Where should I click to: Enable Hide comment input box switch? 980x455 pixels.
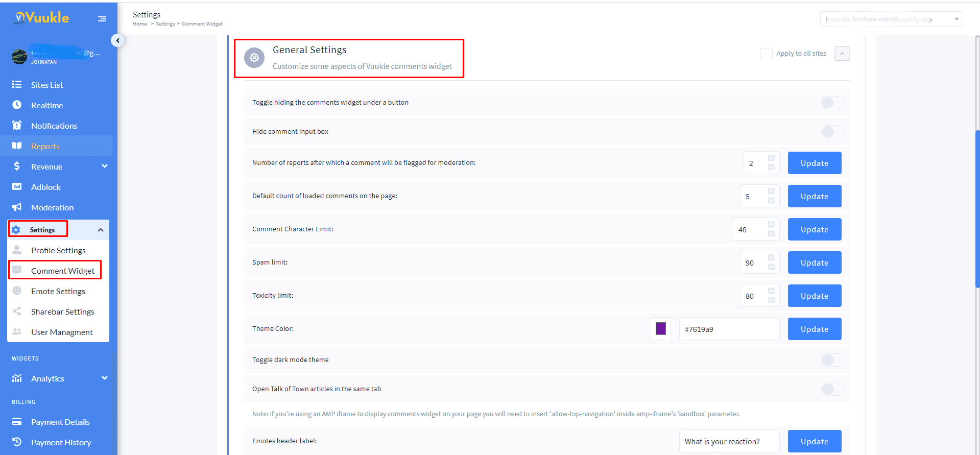point(832,132)
